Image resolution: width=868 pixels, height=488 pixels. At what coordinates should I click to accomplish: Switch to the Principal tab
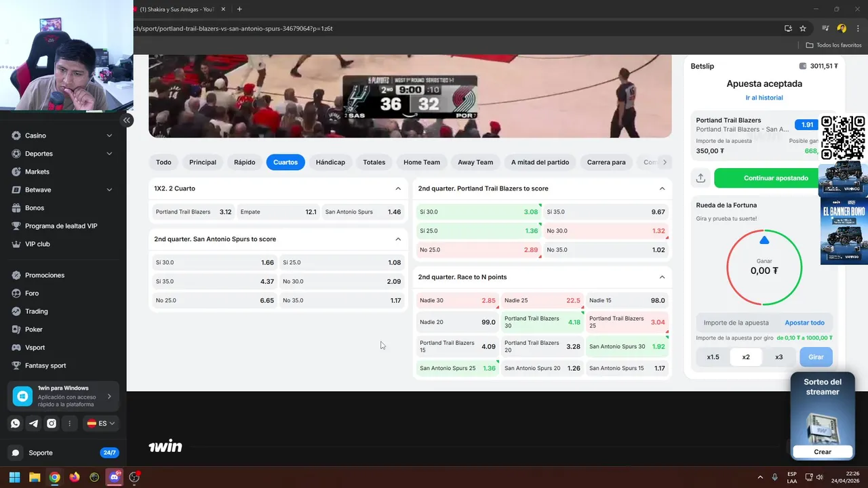click(203, 162)
